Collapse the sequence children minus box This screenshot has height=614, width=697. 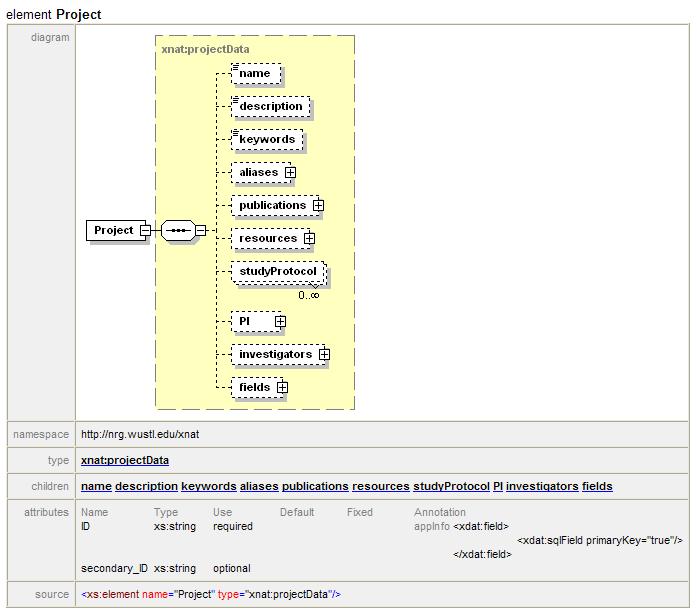tap(201, 230)
